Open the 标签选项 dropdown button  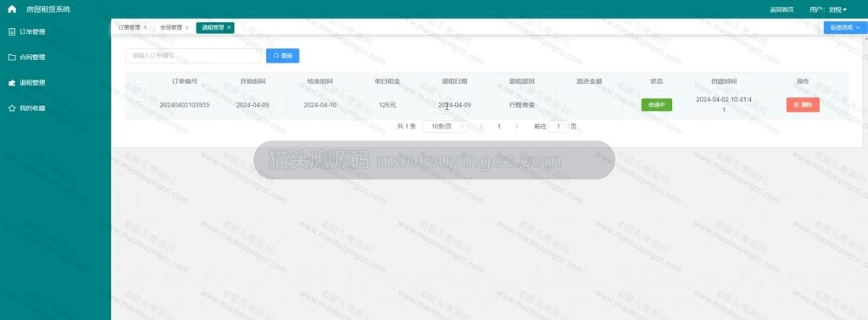pyautogui.click(x=845, y=27)
